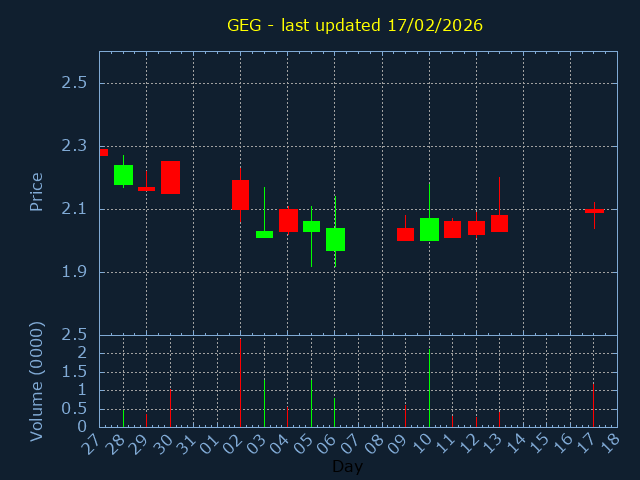The height and width of the screenshot is (480, 640).
Task: Select the green candlestick on day 05
Action: [x=311, y=226]
